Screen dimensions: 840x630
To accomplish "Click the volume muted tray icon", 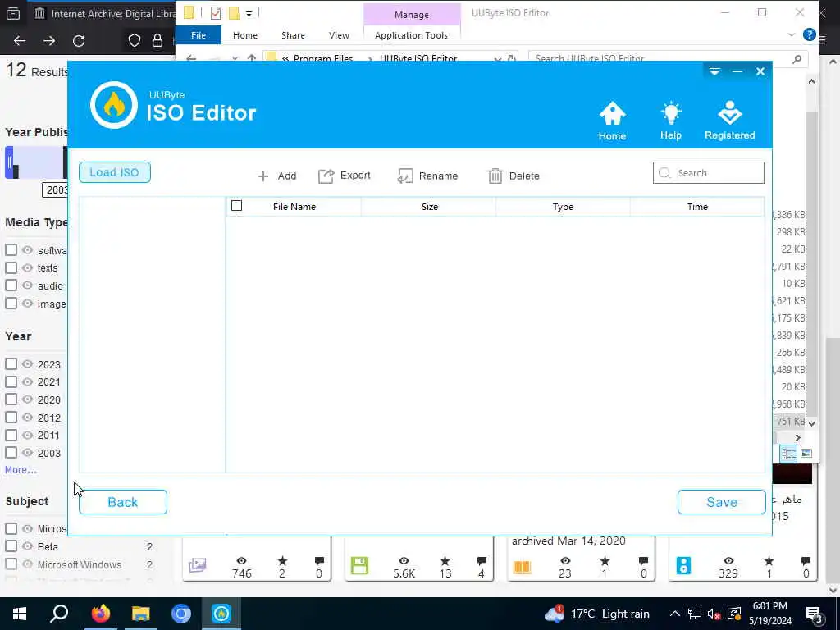I will 714,614.
